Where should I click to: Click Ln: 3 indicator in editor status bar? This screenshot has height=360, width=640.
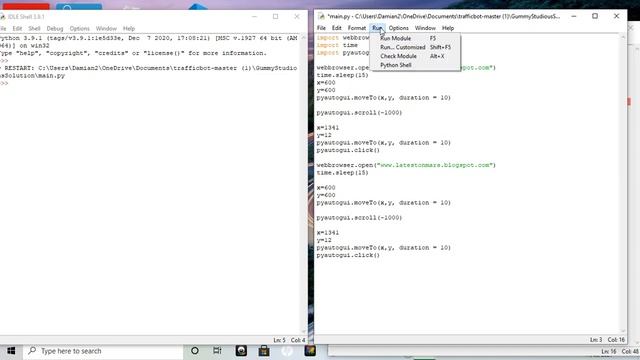(596, 340)
